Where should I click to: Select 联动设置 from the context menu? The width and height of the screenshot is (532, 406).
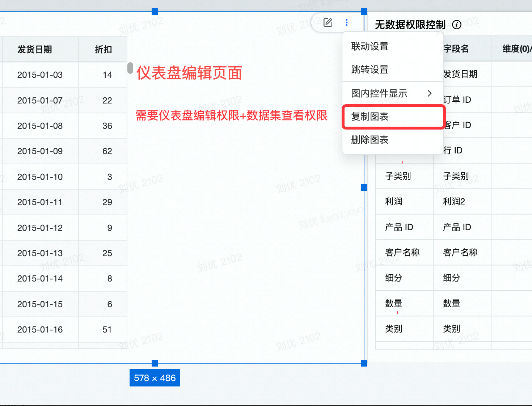click(x=370, y=46)
